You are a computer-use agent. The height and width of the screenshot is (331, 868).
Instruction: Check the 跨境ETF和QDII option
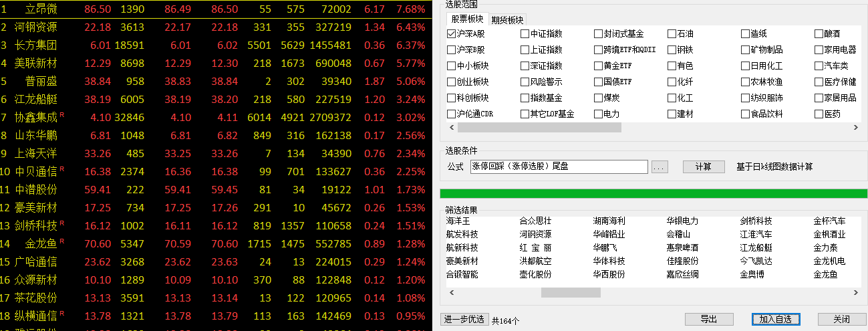(x=599, y=49)
